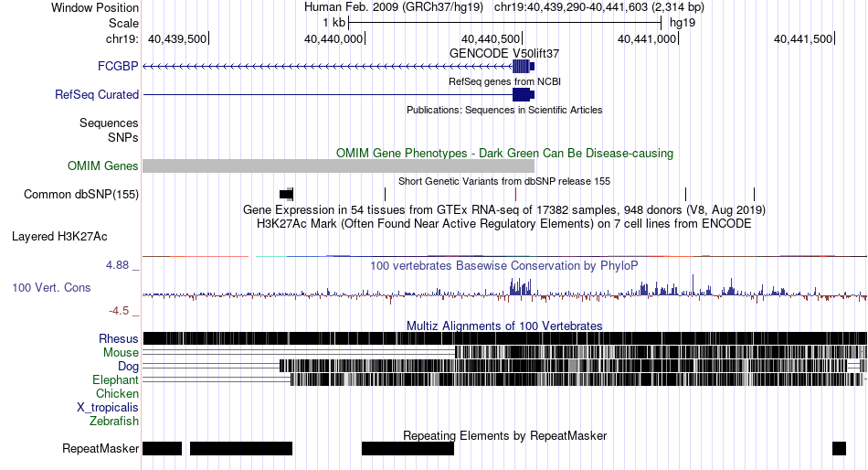Select the Common dbSNP(155) track label
The width and height of the screenshot is (868, 470).
[x=80, y=194]
